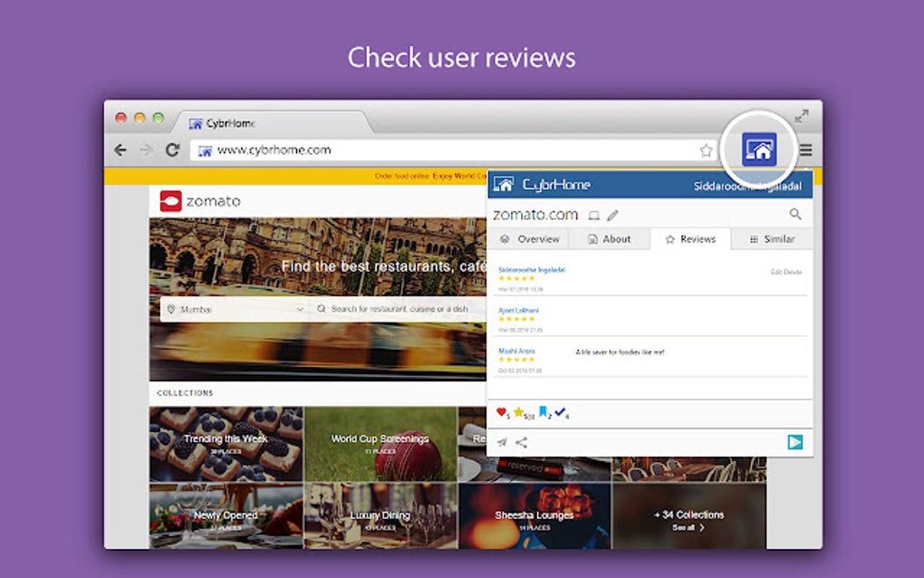
Task: Click the dark blue checkmark icon
Action: click(x=560, y=411)
